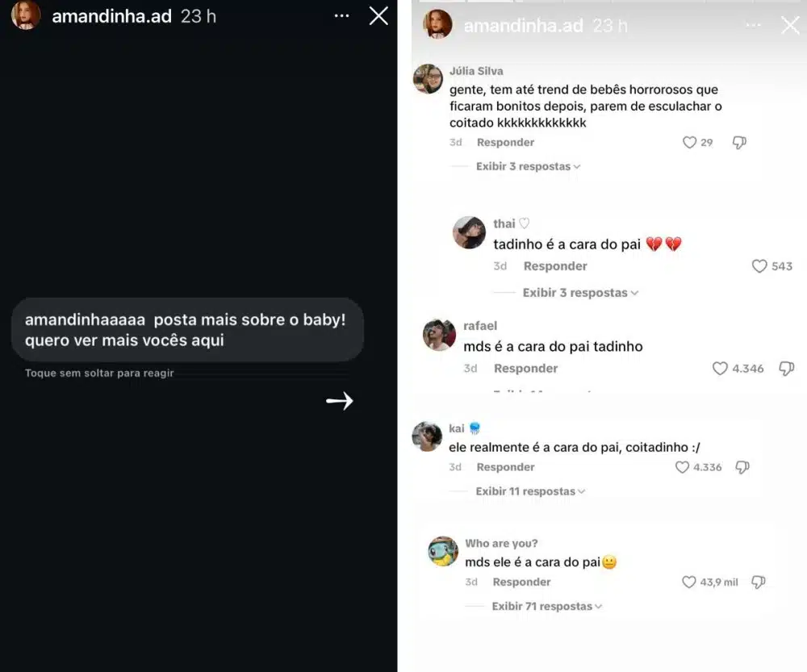Expand the 11 respostas under kai's comment
The image size is (807, 672).
click(x=529, y=490)
